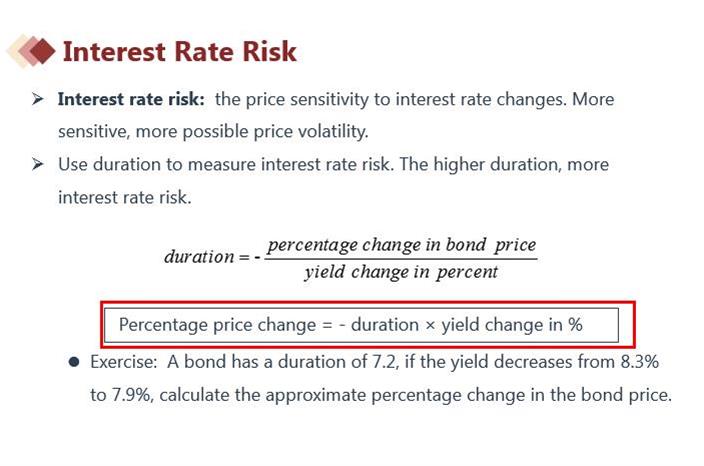This screenshot has width=704, height=466.
Task: Click the numerator "percentage change in bond price"
Action: pyautogui.click(x=402, y=245)
